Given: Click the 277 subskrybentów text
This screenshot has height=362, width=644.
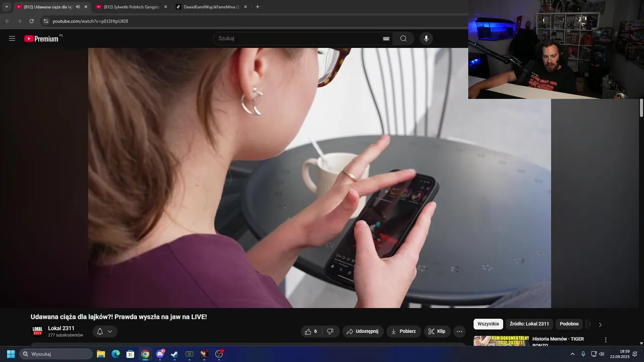Looking at the screenshot, I should [65, 335].
